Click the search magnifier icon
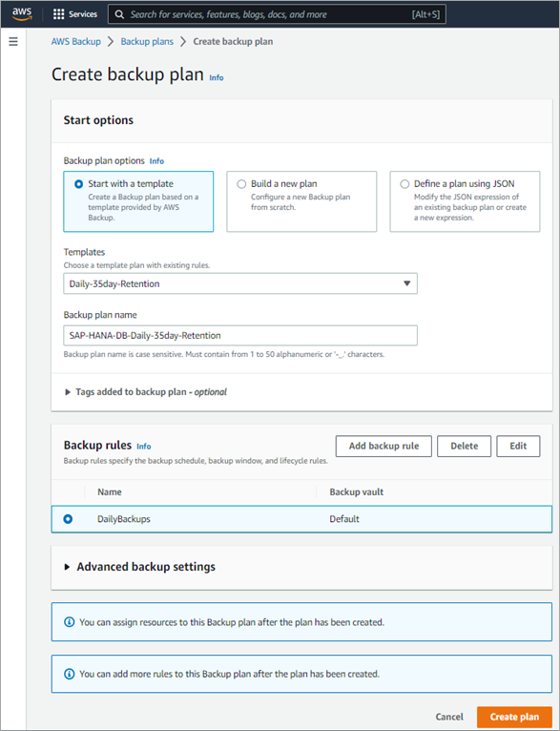The width and height of the screenshot is (560, 731). pos(119,14)
